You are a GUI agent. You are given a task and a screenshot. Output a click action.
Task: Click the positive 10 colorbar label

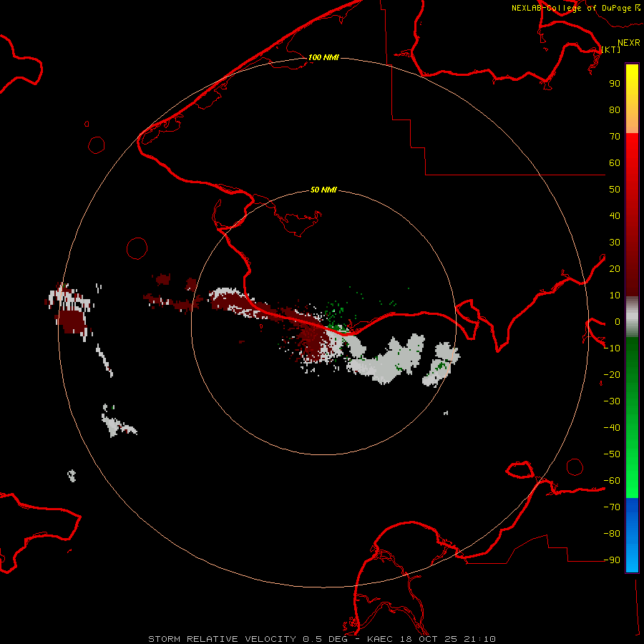[615, 296]
